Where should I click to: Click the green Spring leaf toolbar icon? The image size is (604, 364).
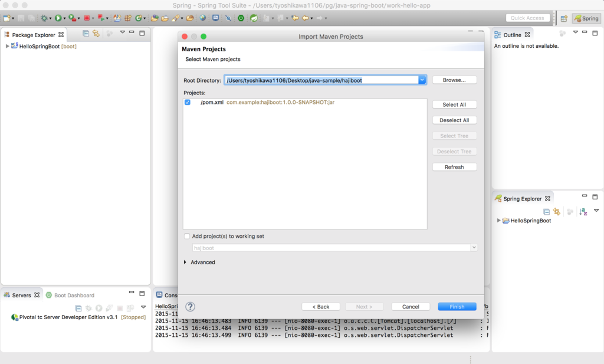254,18
